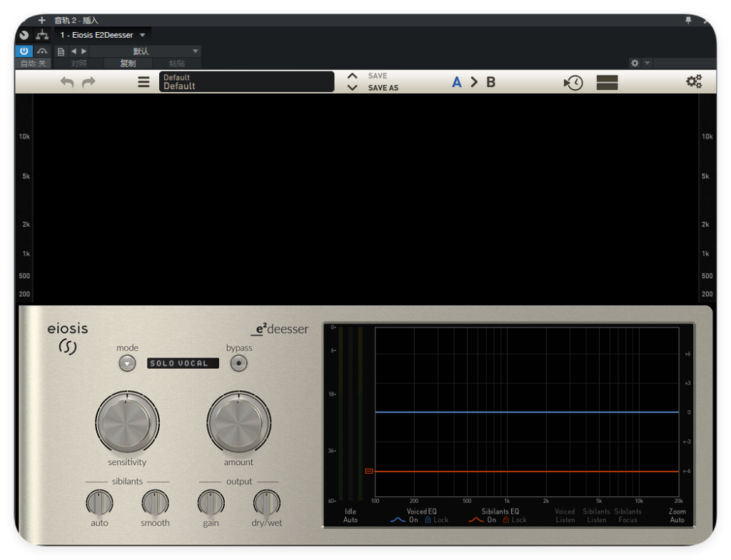This screenshot has height=560, width=731.
Task: Click the e²deesser product name
Action: click(x=281, y=329)
